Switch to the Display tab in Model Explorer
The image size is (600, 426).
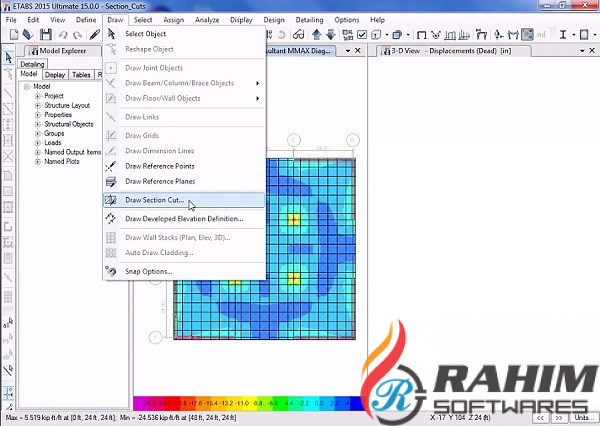[x=55, y=75]
